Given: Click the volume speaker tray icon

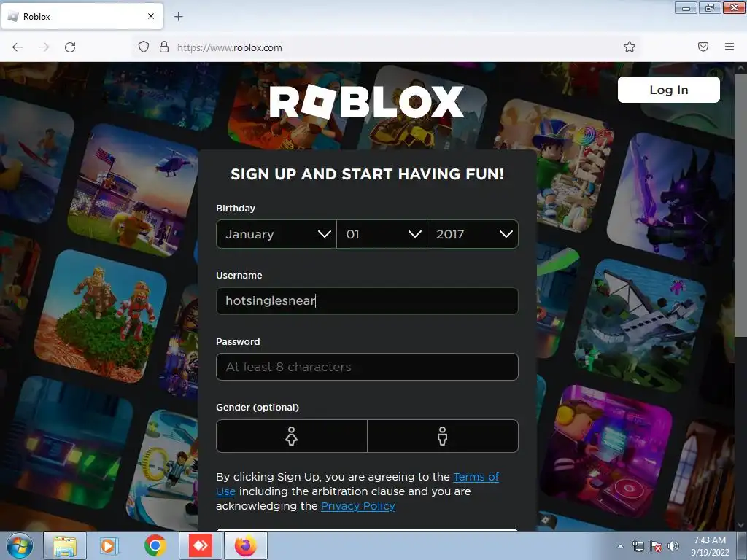Looking at the screenshot, I should click(673, 546).
